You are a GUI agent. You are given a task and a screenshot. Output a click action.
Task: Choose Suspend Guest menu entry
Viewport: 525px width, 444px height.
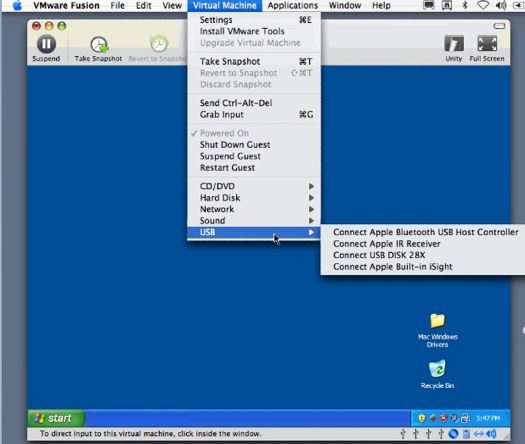[x=254, y=156]
